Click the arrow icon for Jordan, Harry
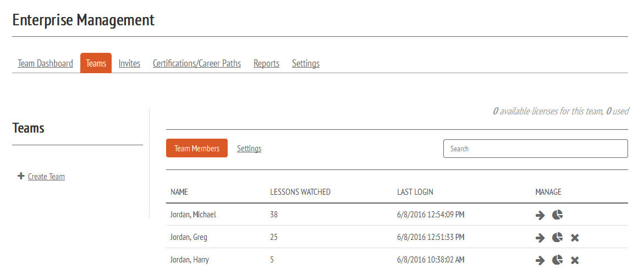The image size is (644, 274). point(540,260)
